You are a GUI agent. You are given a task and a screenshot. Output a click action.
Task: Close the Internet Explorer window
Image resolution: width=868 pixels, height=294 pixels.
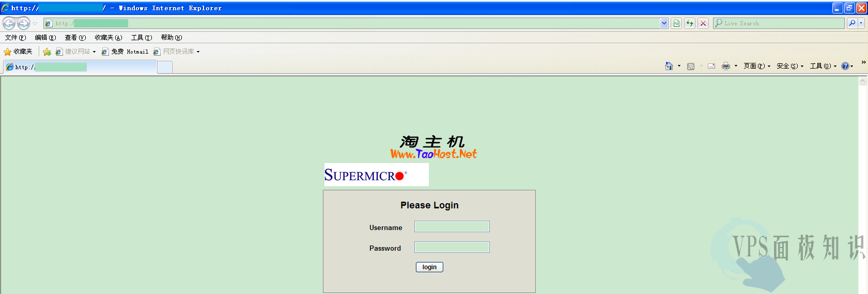point(861,8)
